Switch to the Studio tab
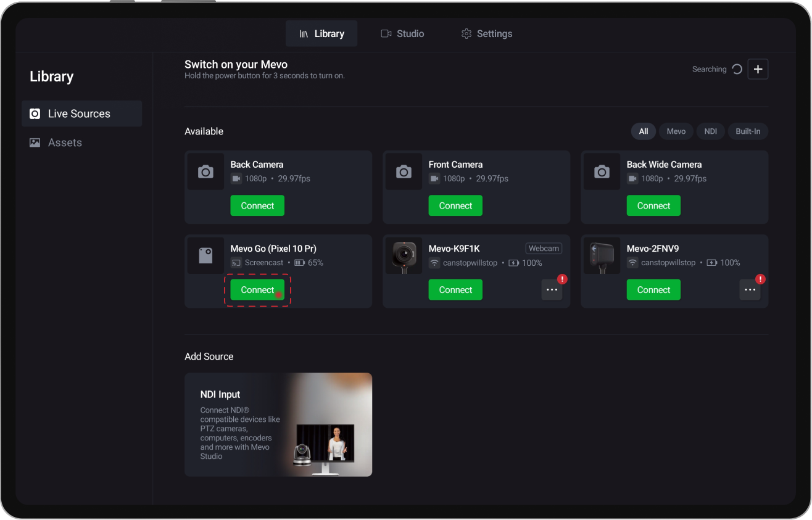This screenshot has width=812, height=520. (x=402, y=33)
